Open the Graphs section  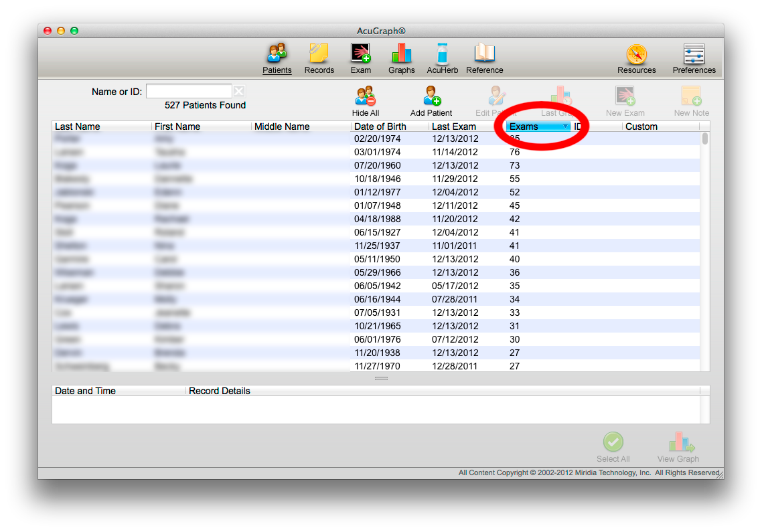(401, 58)
